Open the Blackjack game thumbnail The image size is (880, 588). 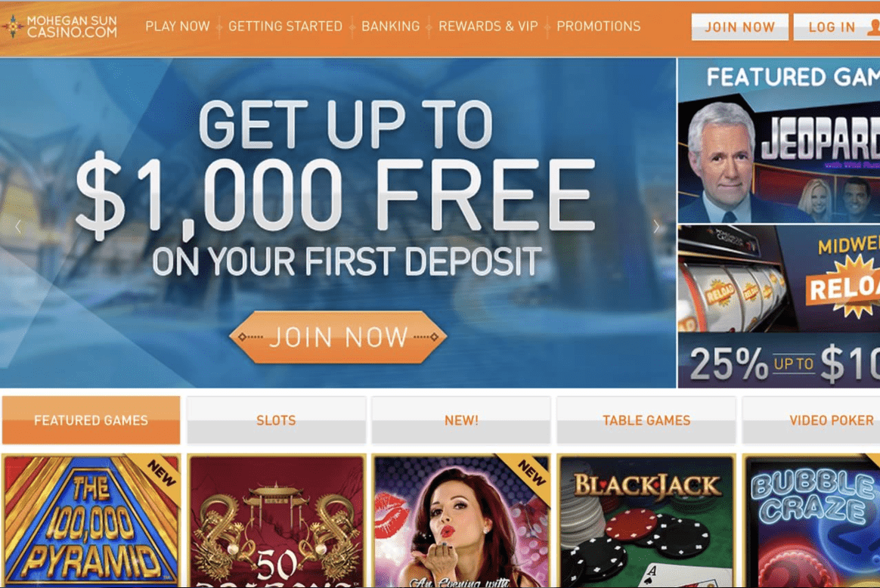click(x=646, y=521)
